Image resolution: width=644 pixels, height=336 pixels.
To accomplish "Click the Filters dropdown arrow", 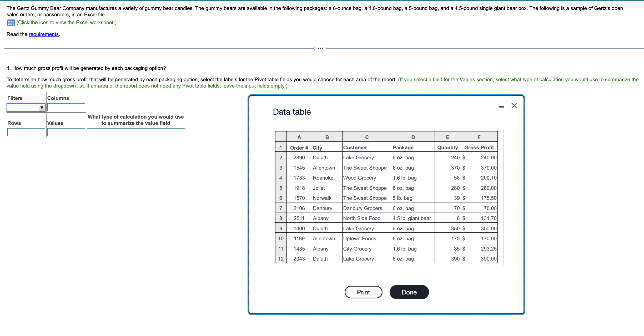I will (42, 107).
